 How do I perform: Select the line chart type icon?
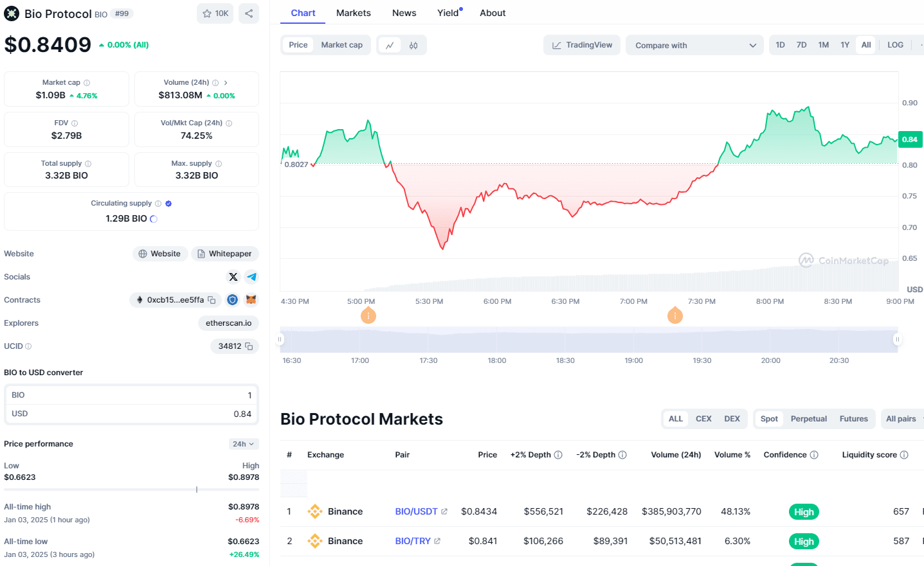click(390, 45)
